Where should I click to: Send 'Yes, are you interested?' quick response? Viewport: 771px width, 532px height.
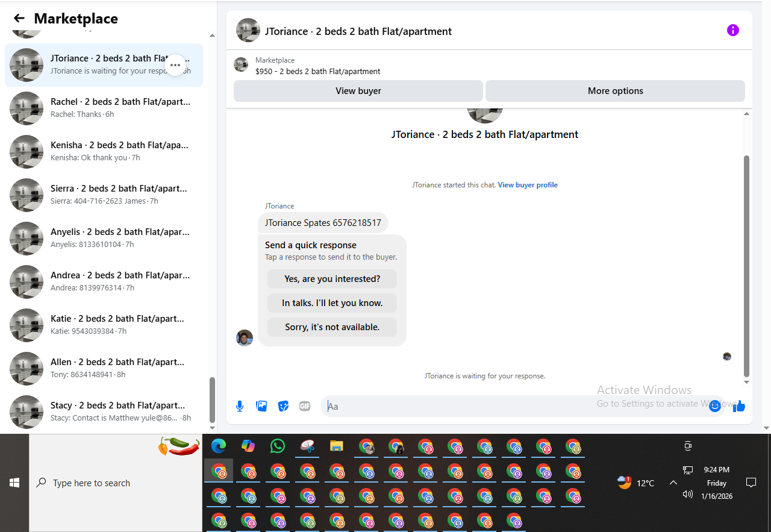click(332, 279)
